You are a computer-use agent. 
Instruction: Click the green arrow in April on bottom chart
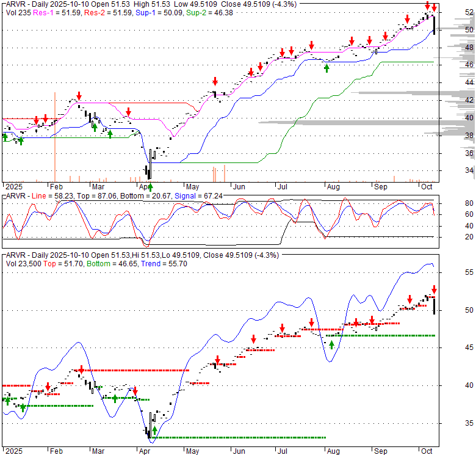click(x=154, y=430)
